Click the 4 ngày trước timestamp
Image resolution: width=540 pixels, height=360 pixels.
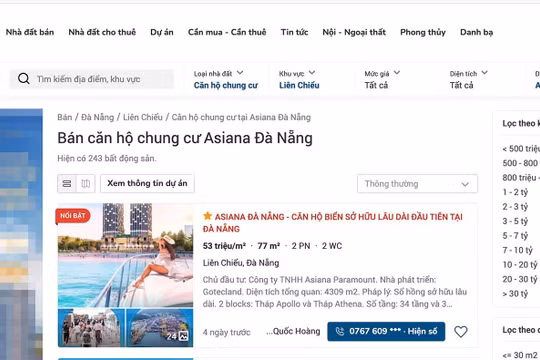click(x=226, y=332)
